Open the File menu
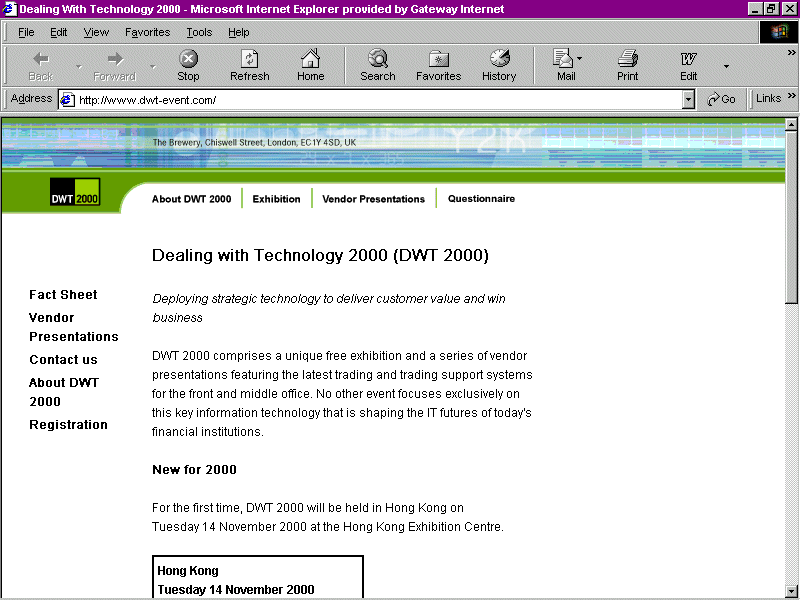This screenshot has width=800, height=600. 26,32
